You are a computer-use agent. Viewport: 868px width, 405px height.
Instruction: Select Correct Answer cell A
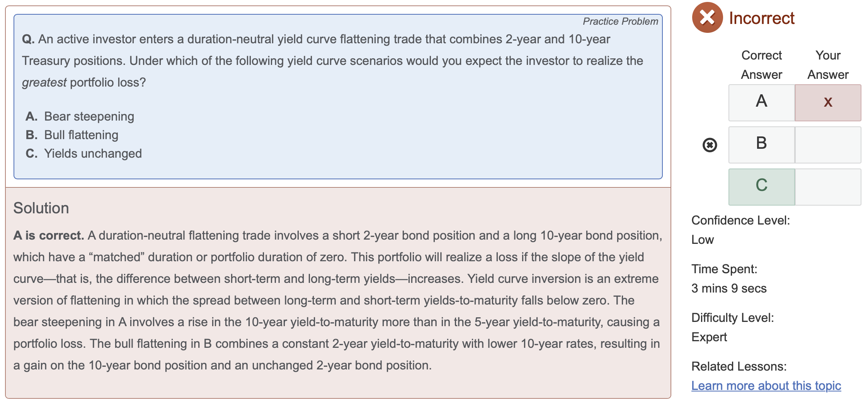tap(761, 102)
